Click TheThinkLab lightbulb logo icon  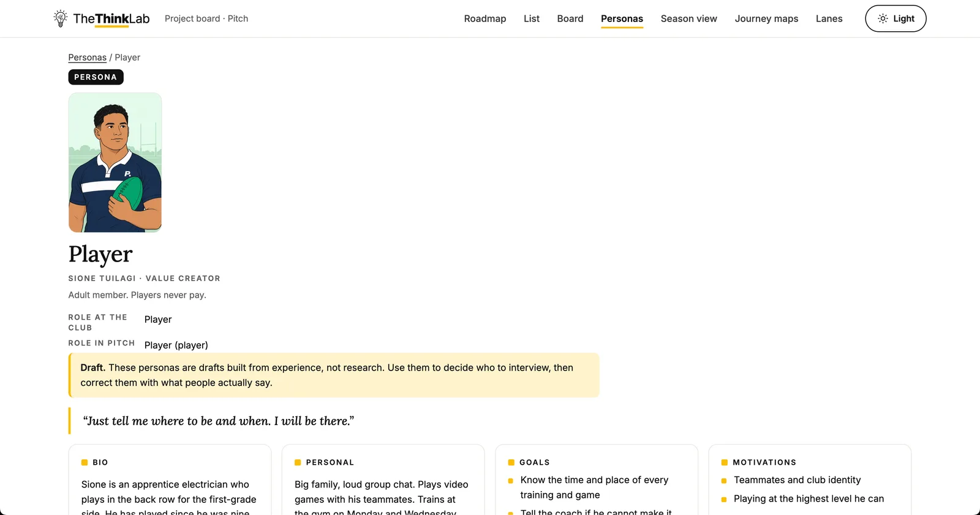(x=60, y=18)
